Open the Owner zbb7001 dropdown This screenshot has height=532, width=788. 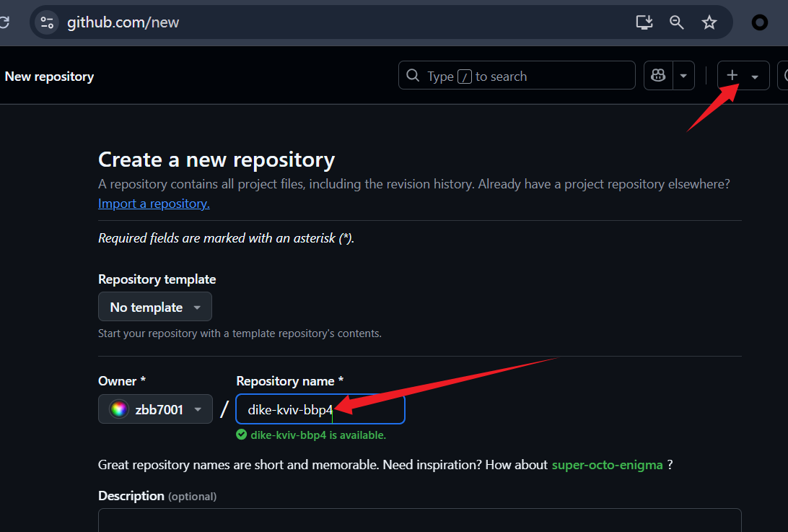pyautogui.click(x=155, y=409)
